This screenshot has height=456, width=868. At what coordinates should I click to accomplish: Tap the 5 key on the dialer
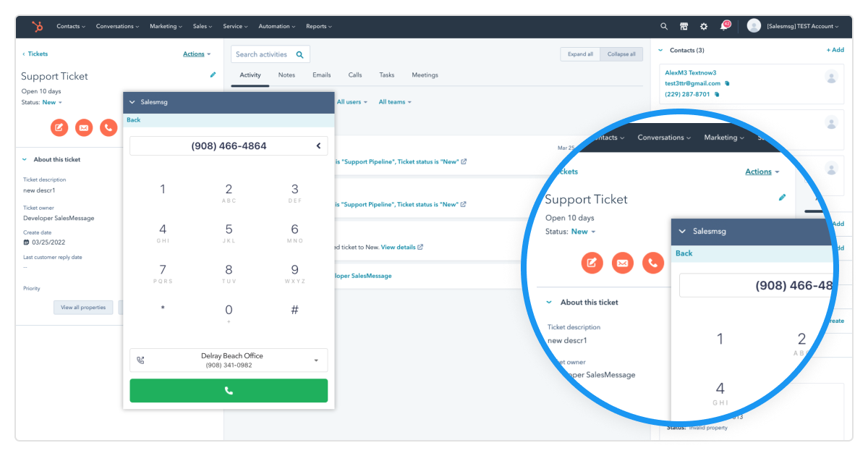229,233
